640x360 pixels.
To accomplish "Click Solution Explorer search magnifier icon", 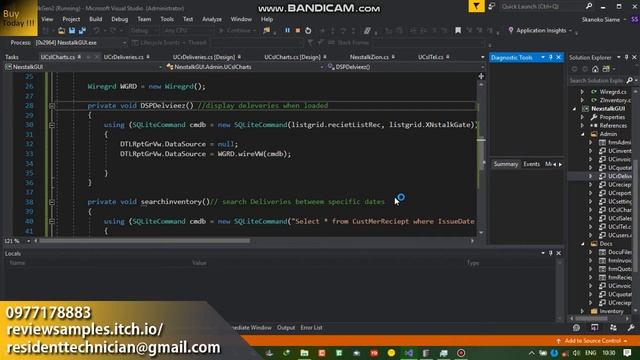I will click(629, 80).
